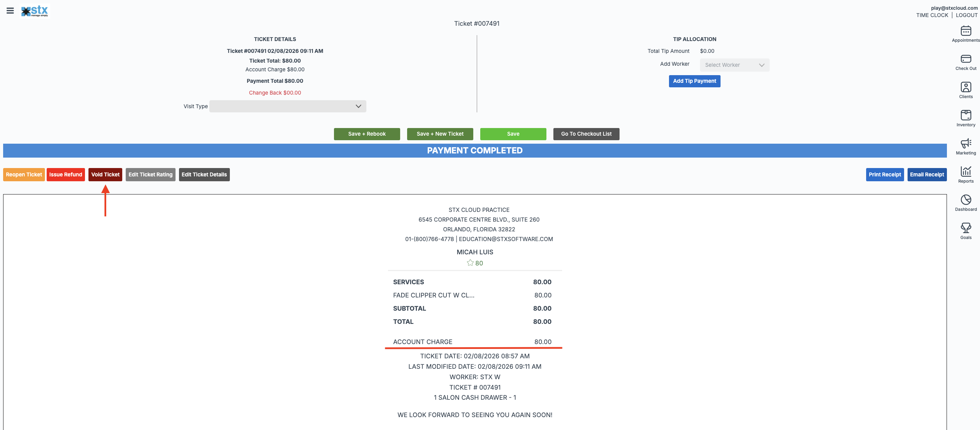Click the Email Receipt button
980x430 pixels.
coord(926,175)
